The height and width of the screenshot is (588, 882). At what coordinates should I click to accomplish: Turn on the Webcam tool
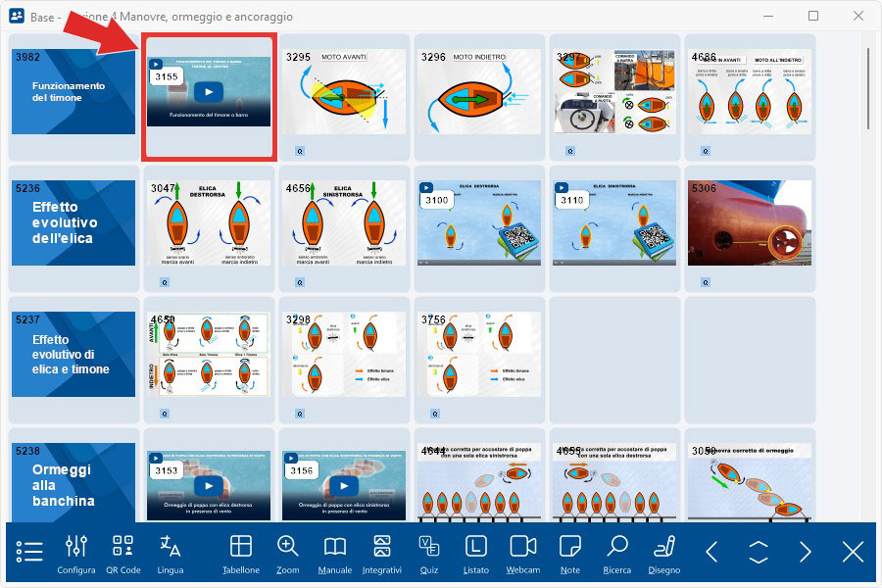click(x=523, y=553)
